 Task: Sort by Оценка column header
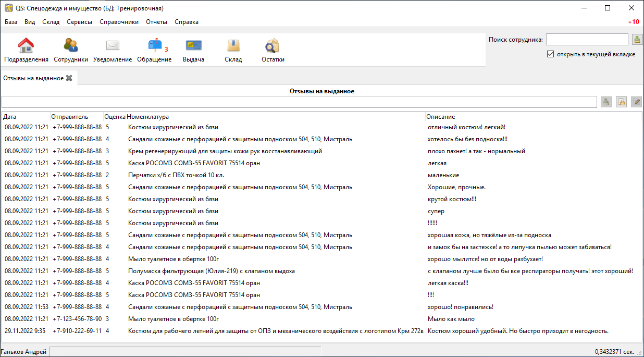115,117
